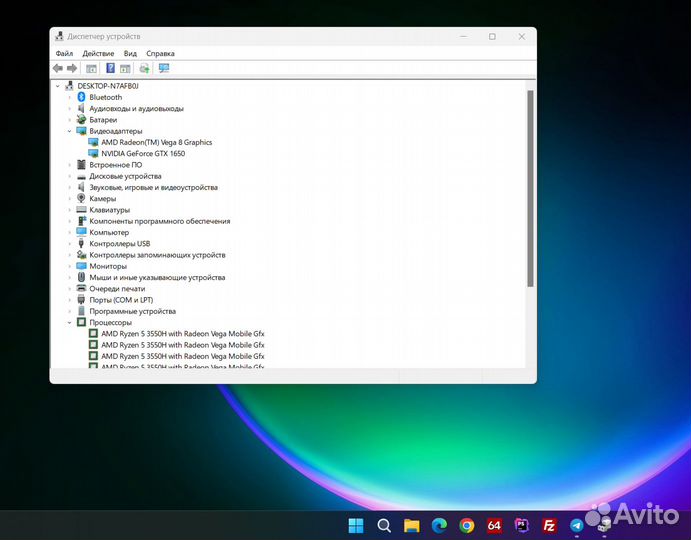Screen dimensions: 691x540
Task: Open Windows Start button on taskbar
Action: tap(356, 525)
